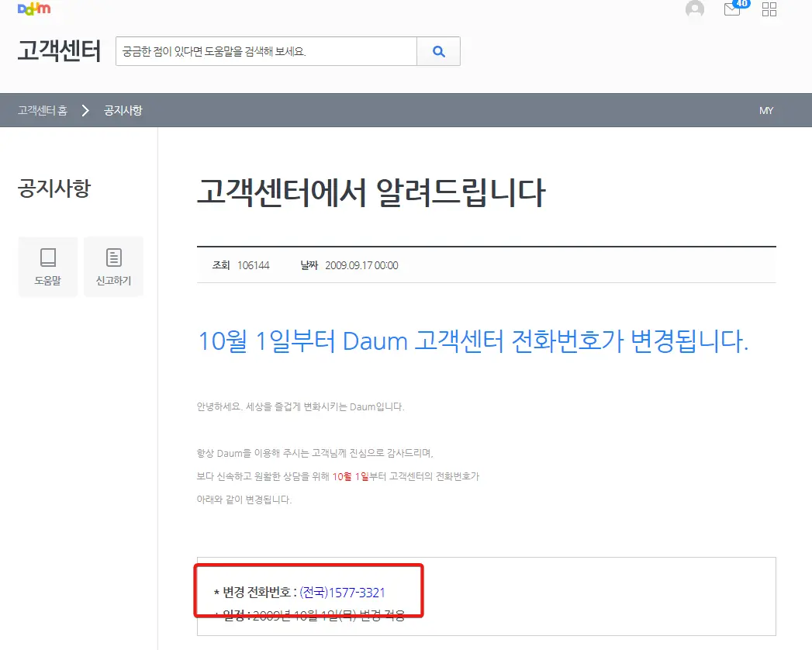Click the blue notice title about 전화번호 변경
The image size is (812, 650).
pyautogui.click(x=473, y=341)
